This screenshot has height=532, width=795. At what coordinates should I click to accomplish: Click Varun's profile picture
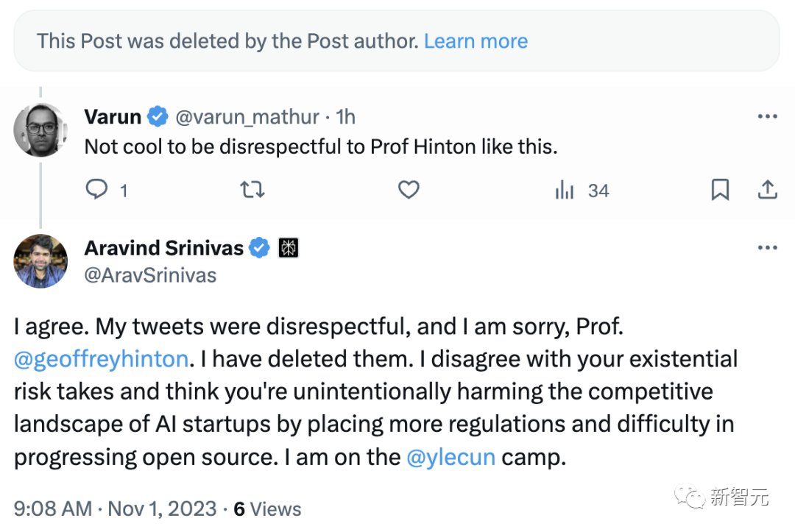(40, 130)
